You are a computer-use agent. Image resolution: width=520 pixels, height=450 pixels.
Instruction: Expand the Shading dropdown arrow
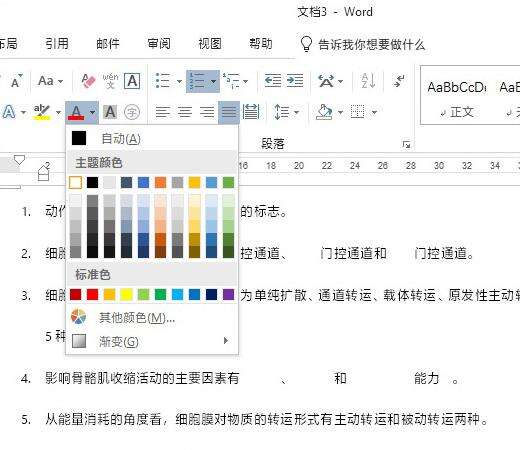tap(340, 112)
